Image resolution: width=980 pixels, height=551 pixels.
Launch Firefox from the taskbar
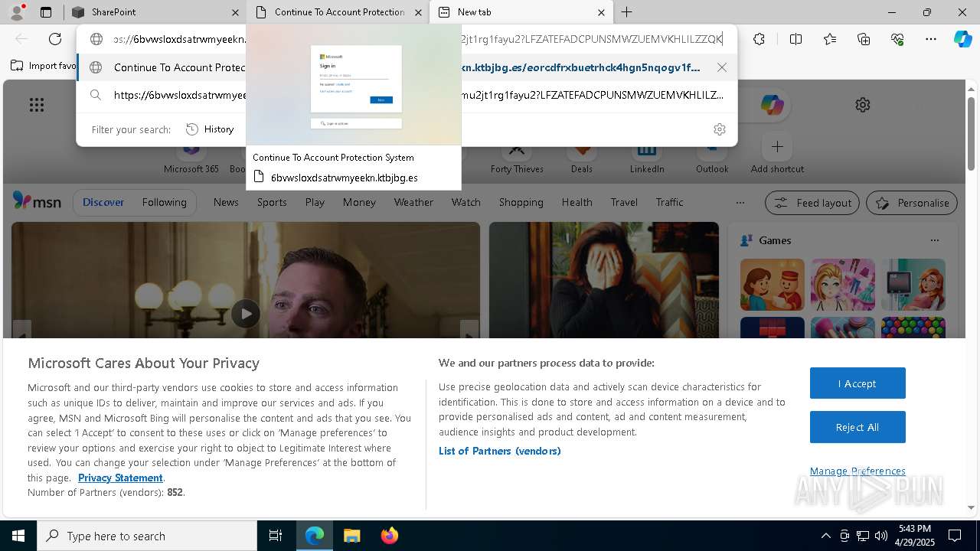tap(390, 536)
